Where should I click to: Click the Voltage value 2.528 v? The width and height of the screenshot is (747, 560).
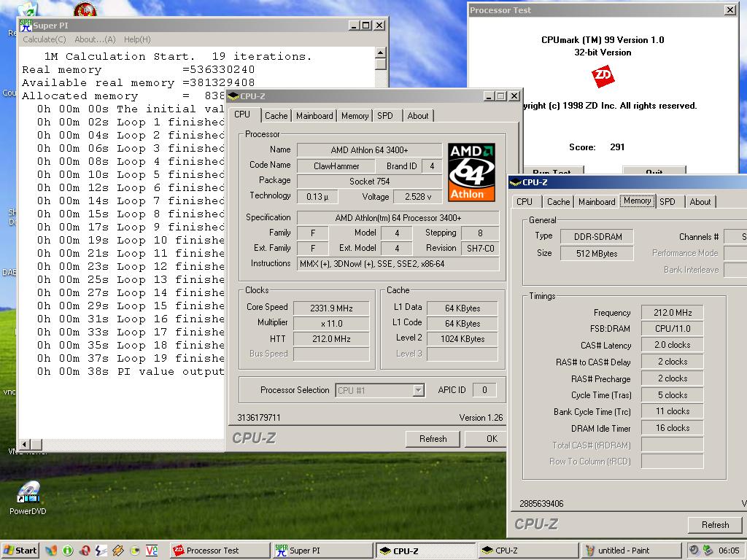coord(418,197)
